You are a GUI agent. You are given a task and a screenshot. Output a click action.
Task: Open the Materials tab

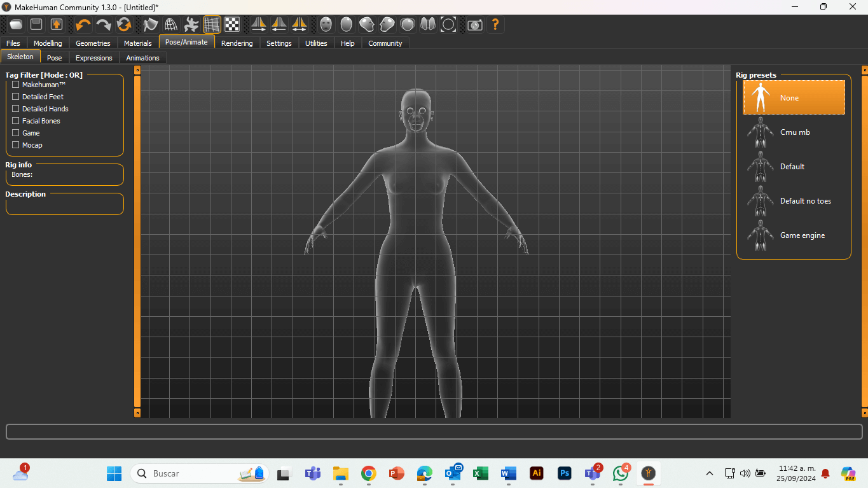pyautogui.click(x=138, y=43)
